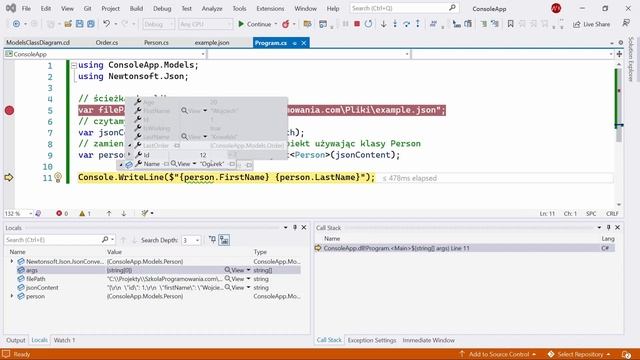Click Add to Source Control

498,354
